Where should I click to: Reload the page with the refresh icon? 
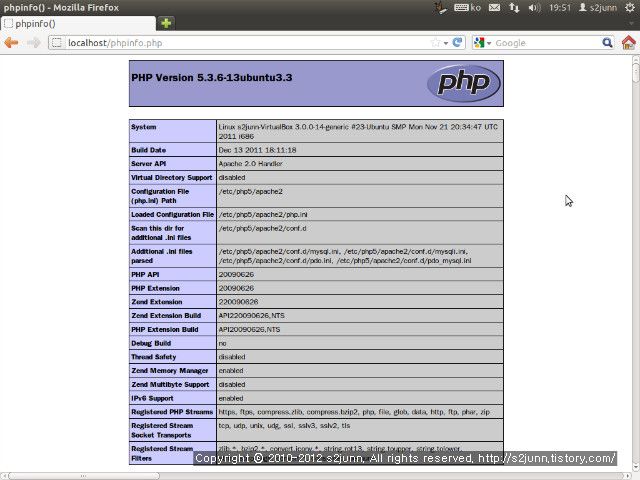click(x=458, y=42)
